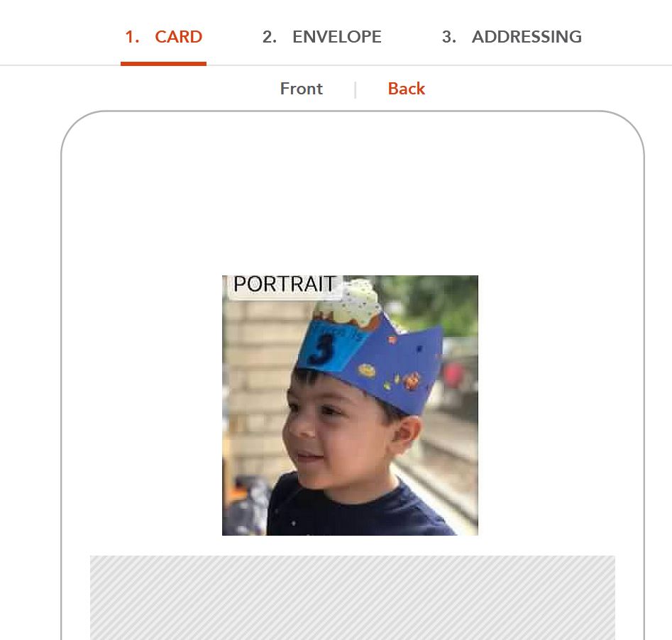Switch to the Envelope step tab

click(x=322, y=37)
